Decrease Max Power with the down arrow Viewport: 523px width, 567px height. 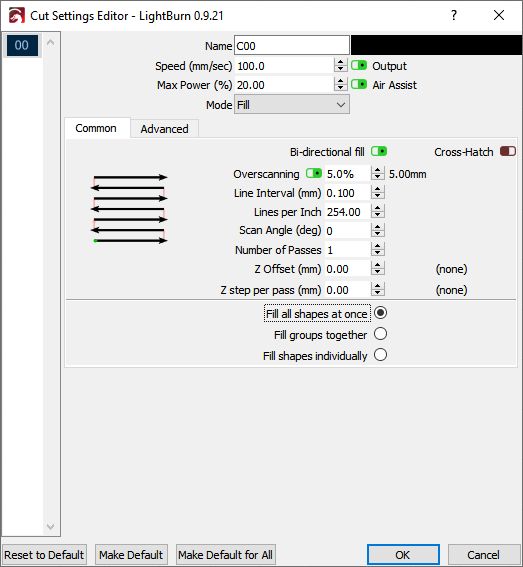tap(340, 89)
